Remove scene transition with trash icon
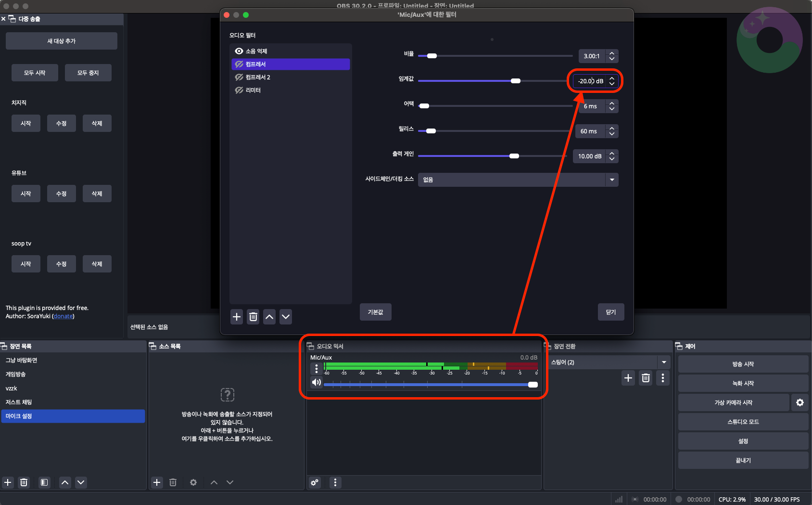Viewport: 812px width, 505px height. [x=646, y=378]
